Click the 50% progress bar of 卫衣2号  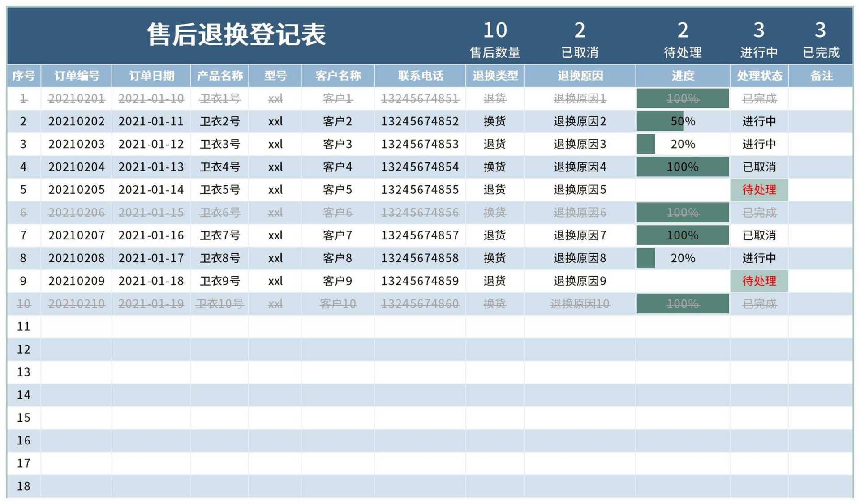click(x=661, y=121)
